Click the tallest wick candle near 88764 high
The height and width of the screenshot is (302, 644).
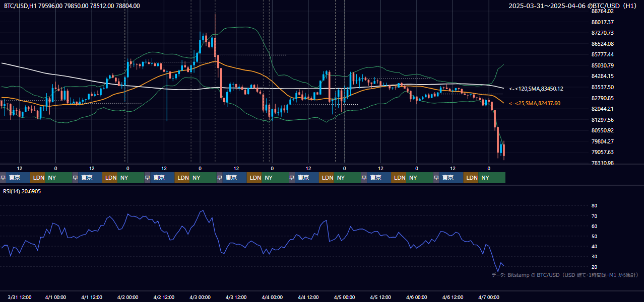click(215, 35)
